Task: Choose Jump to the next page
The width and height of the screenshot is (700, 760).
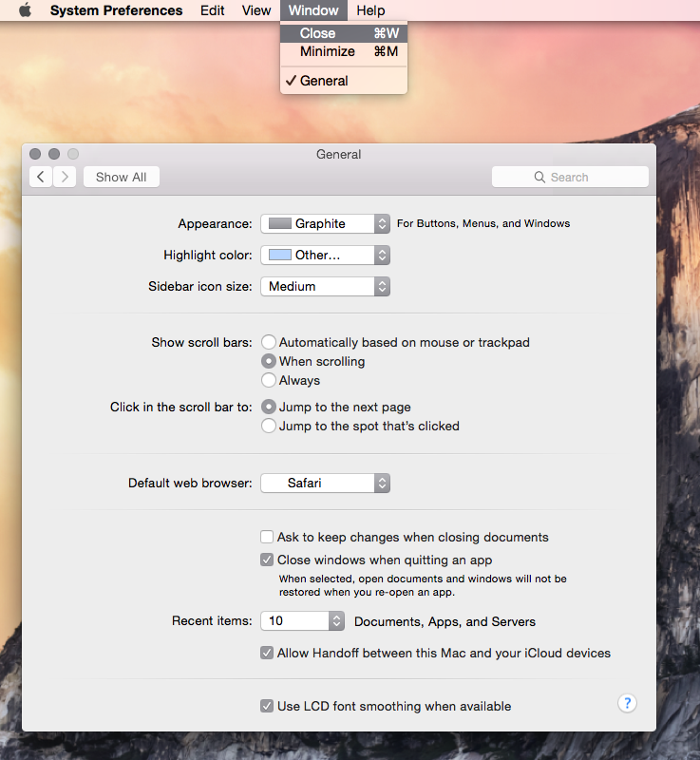Action: point(269,407)
